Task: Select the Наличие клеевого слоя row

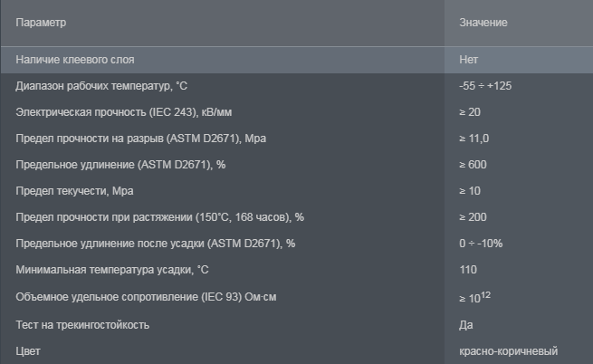Action: (x=297, y=60)
